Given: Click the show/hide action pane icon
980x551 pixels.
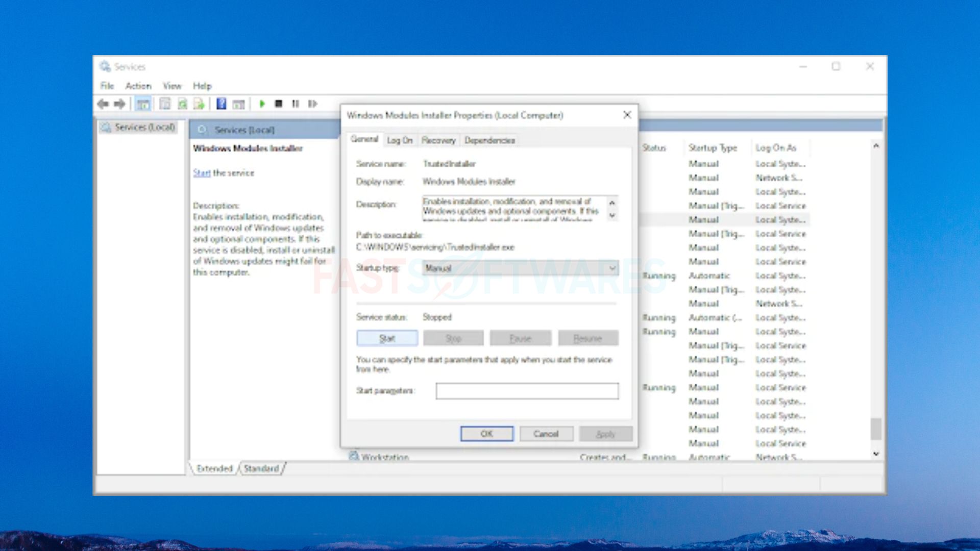Looking at the screenshot, I should click(x=238, y=104).
